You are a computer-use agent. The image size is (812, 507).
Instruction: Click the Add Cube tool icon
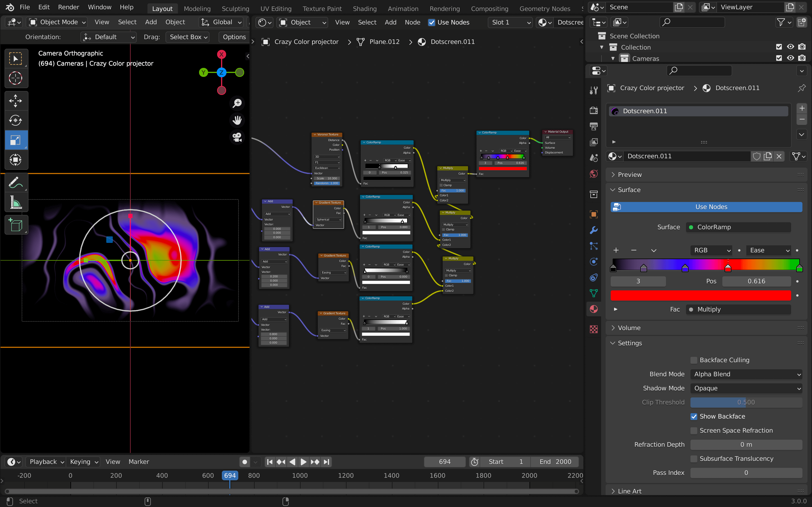pyautogui.click(x=16, y=225)
